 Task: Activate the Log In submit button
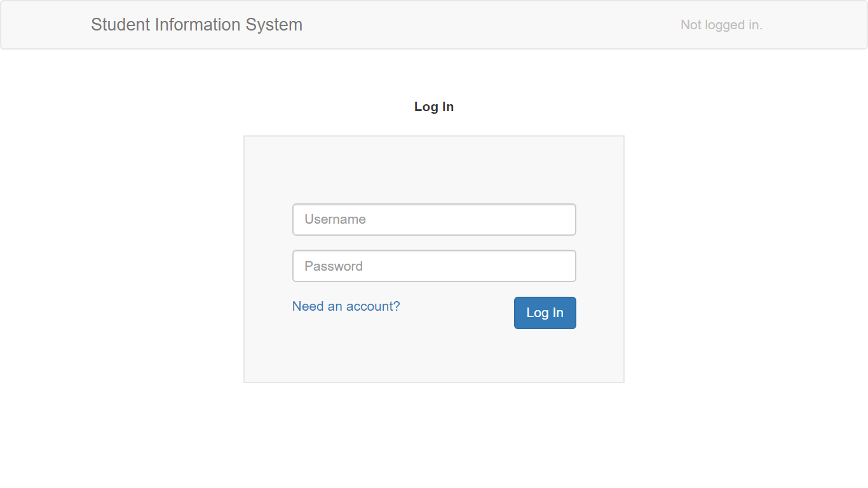[x=545, y=313]
